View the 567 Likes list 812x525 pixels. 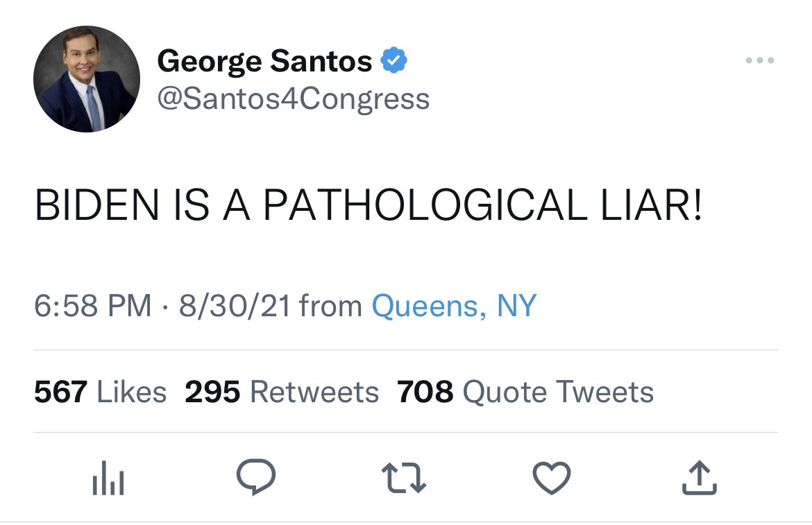(x=101, y=392)
